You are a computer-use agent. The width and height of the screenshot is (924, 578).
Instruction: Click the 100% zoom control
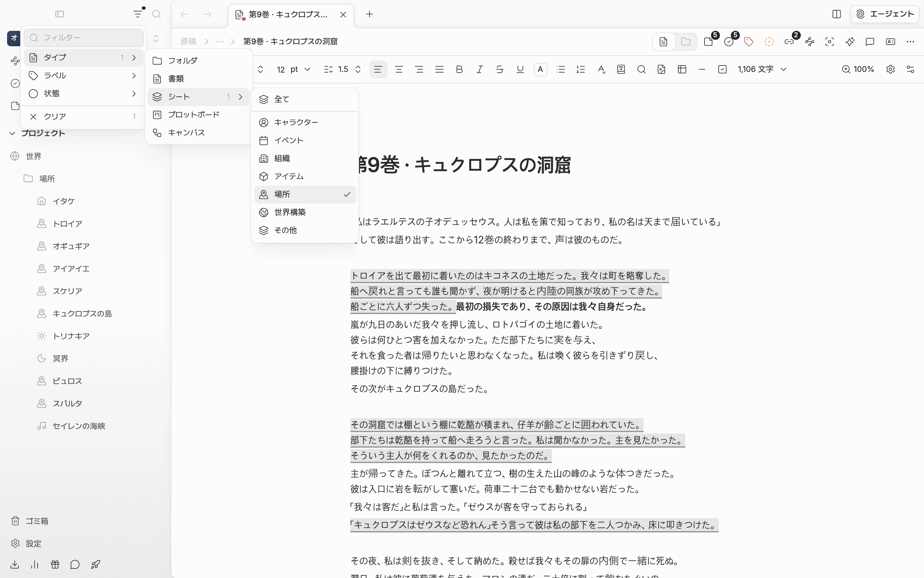click(x=858, y=69)
